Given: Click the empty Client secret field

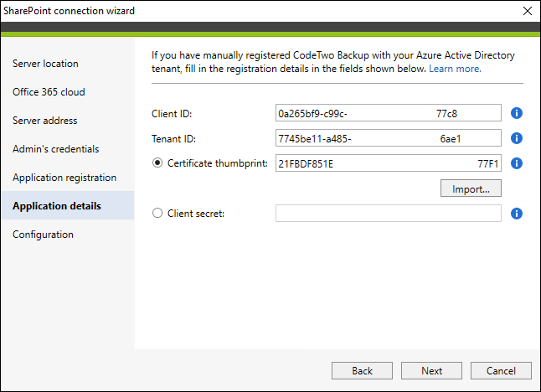Looking at the screenshot, I should (x=388, y=214).
